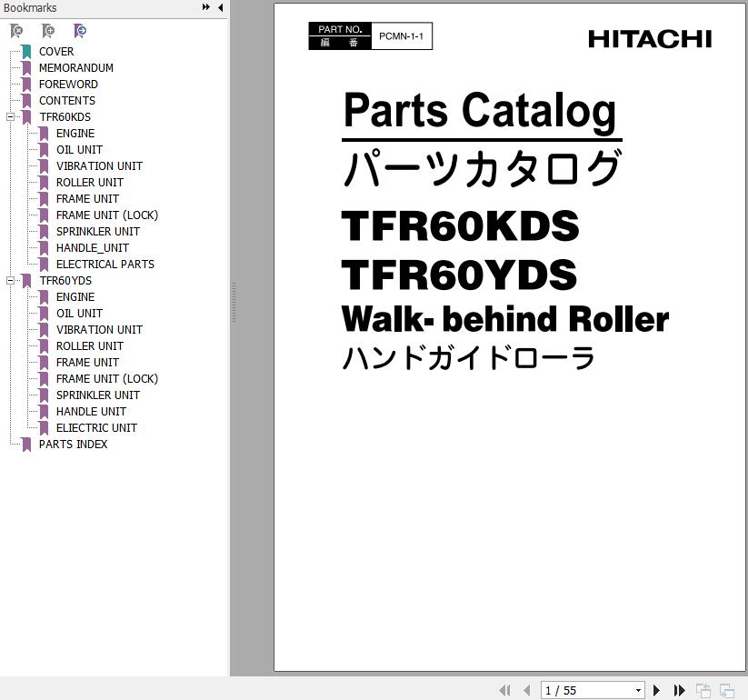Click the previous view icon in bottom bar
Image resolution: width=748 pixels, height=700 pixels.
tap(703, 691)
